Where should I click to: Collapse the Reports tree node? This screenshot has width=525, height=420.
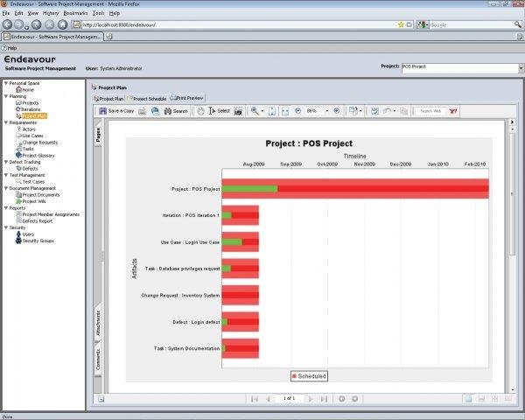6,207
